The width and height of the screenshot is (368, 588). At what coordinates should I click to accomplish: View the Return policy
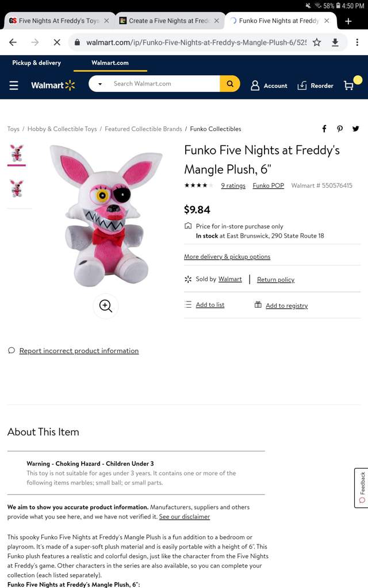click(x=275, y=279)
